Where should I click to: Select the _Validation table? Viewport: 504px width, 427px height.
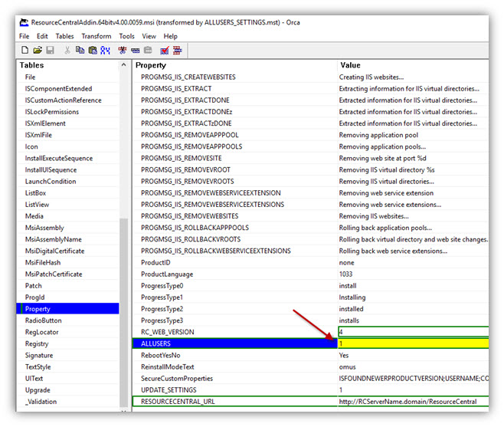point(41,402)
